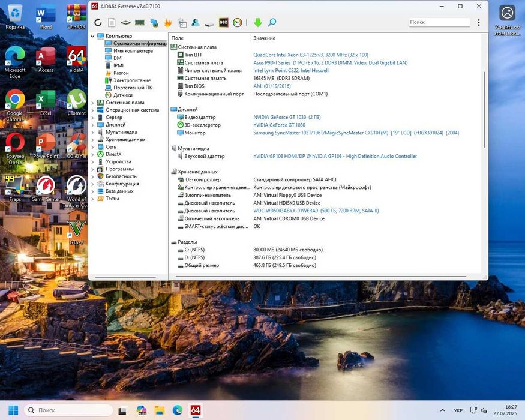The height and width of the screenshot is (420, 525).
Task: Expand the Хранение данных tree node
Action: 93,139
